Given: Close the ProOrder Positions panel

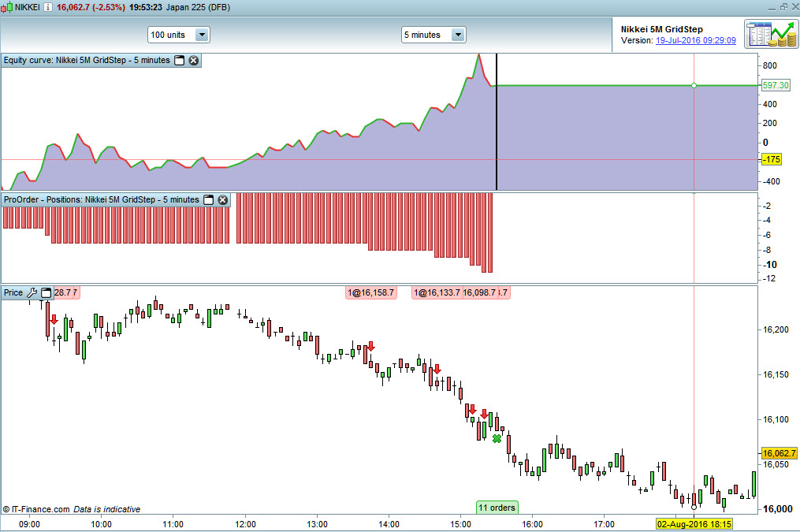Looking at the screenshot, I should (223, 200).
